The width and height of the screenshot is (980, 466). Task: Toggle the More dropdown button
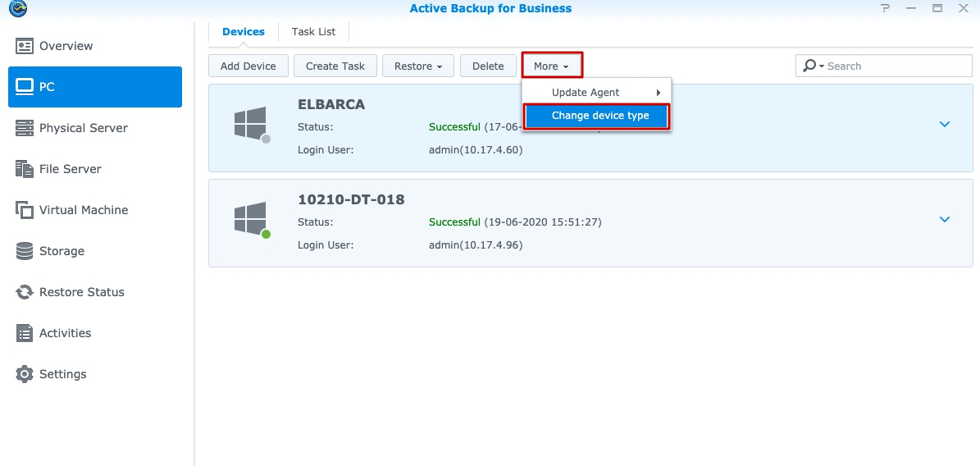[552, 66]
